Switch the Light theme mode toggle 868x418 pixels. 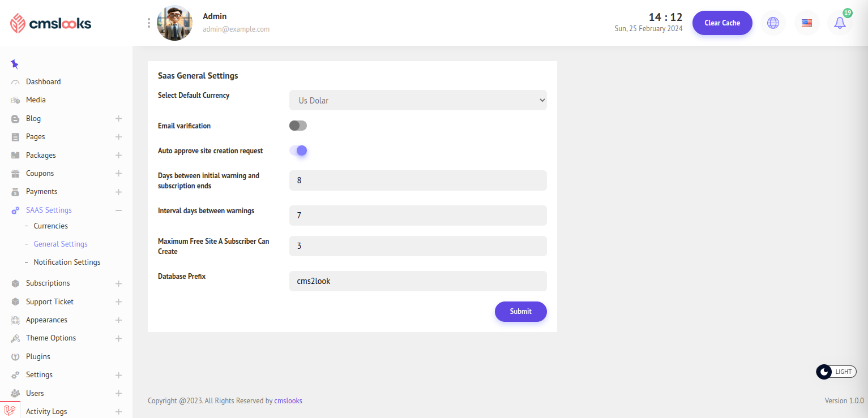836,372
